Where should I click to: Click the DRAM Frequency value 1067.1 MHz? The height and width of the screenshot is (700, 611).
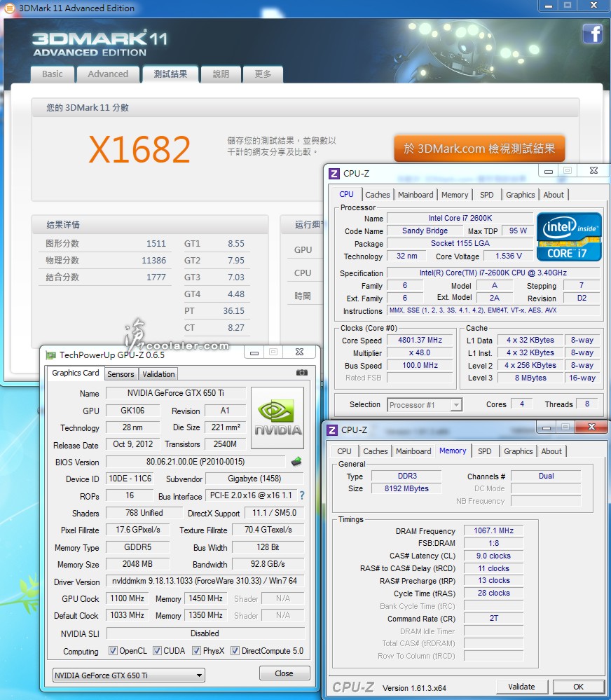point(493,531)
